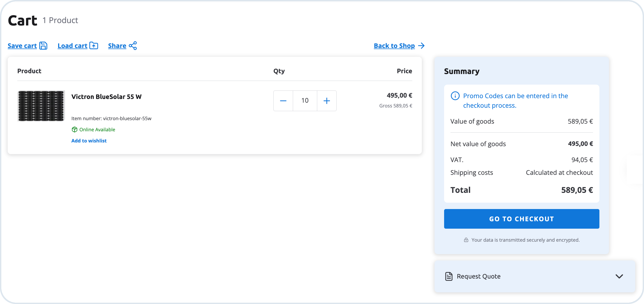644x304 pixels.
Task: Click the secure data lock icon
Action: (466, 240)
